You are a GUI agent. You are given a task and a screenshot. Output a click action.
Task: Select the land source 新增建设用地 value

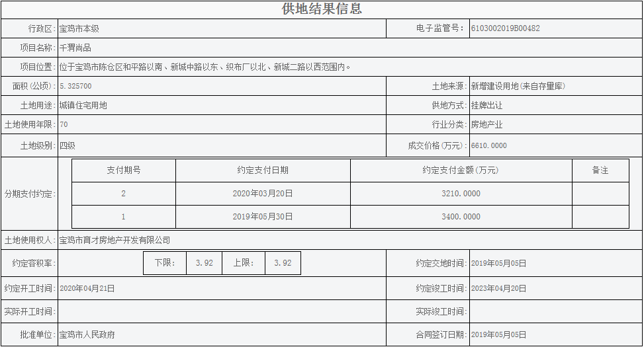coord(518,86)
